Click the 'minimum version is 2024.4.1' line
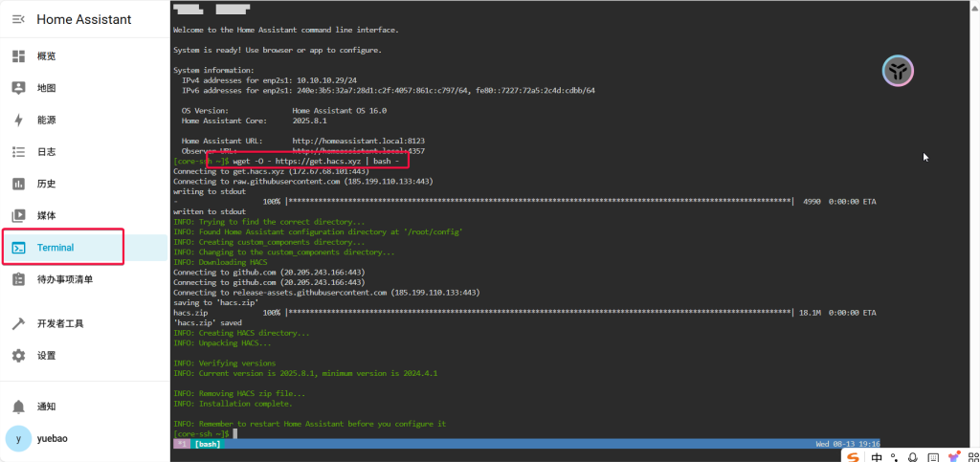This screenshot has width=980, height=462. pyautogui.click(x=305, y=373)
